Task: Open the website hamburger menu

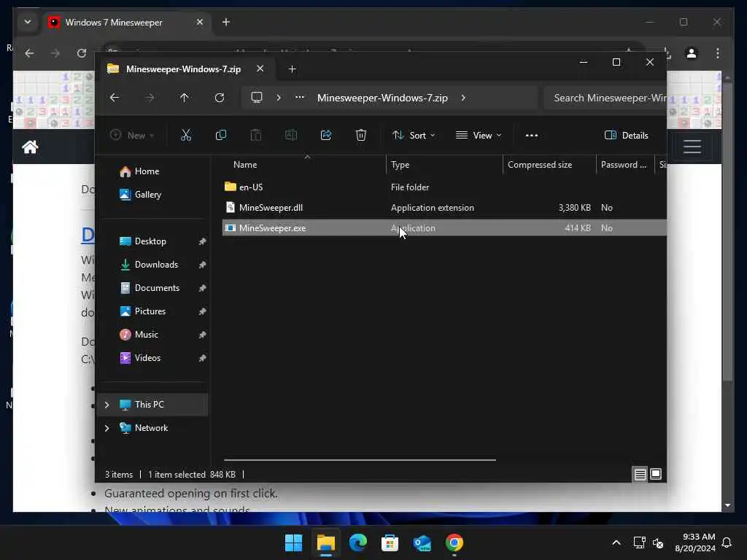Action: coord(692,146)
